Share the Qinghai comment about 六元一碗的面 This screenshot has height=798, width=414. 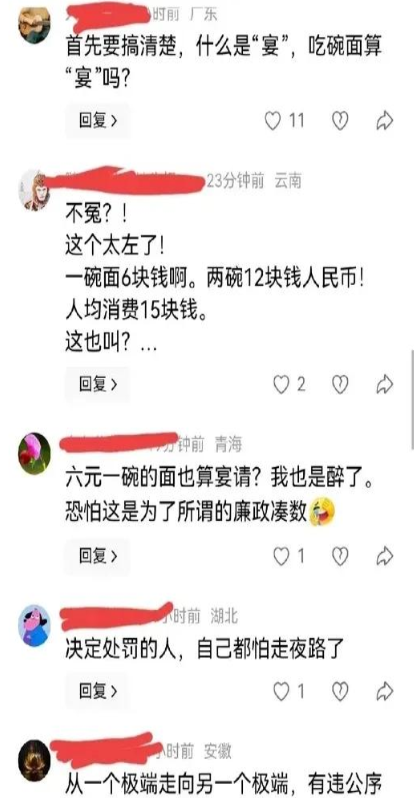click(384, 557)
